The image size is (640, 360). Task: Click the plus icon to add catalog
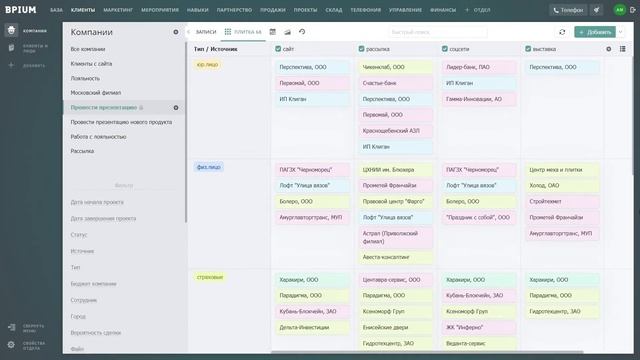point(11,65)
